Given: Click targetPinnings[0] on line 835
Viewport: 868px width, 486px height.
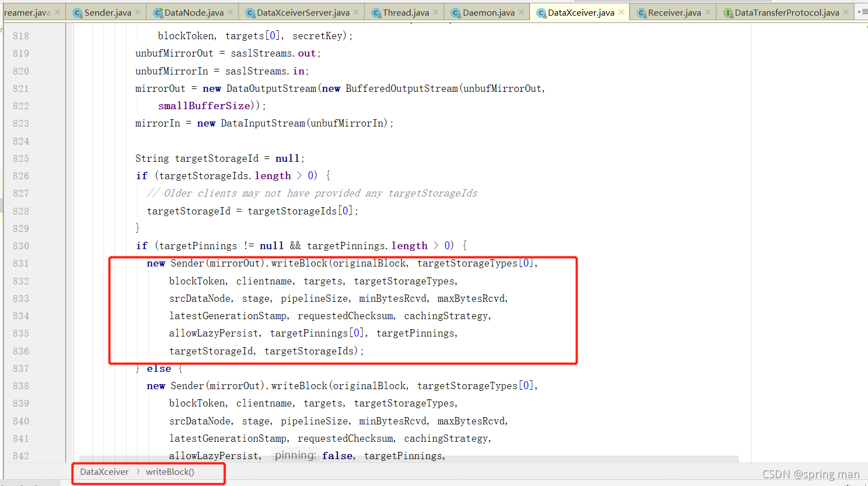Looking at the screenshot, I should pyautogui.click(x=317, y=333).
